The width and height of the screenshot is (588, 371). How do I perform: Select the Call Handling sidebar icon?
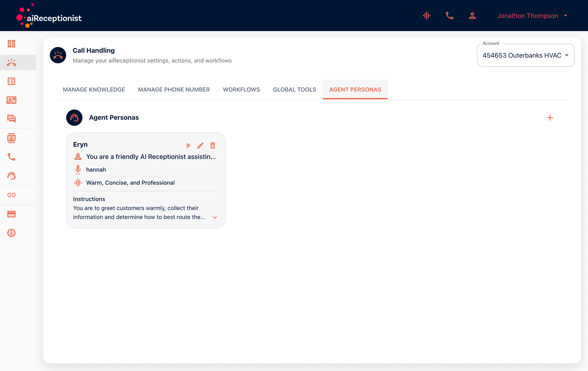coord(11,63)
